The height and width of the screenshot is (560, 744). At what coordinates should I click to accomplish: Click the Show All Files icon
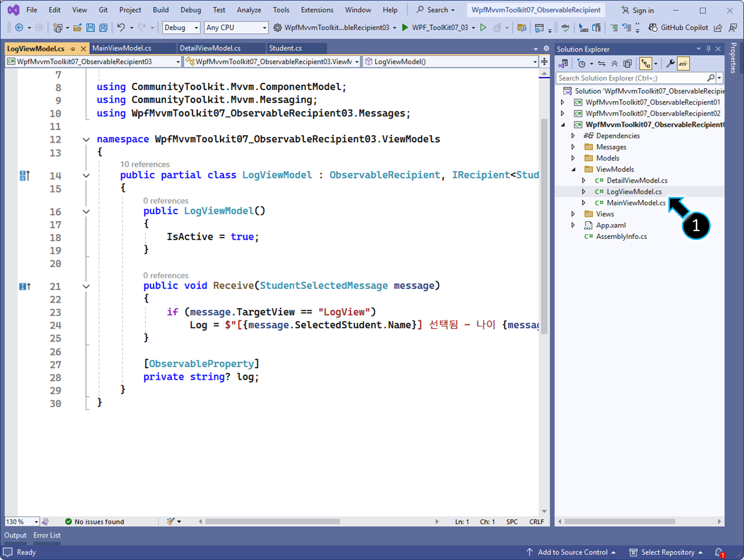point(628,64)
